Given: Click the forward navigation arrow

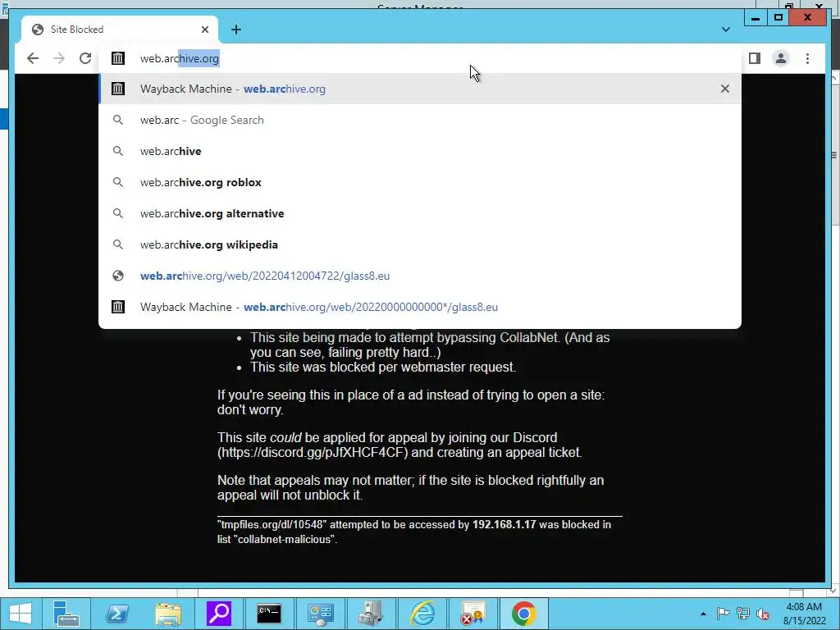Looking at the screenshot, I should click(59, 58).
